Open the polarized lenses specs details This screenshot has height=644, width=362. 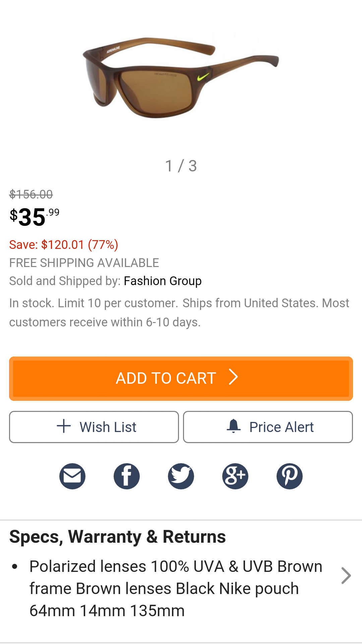[176, 588]
